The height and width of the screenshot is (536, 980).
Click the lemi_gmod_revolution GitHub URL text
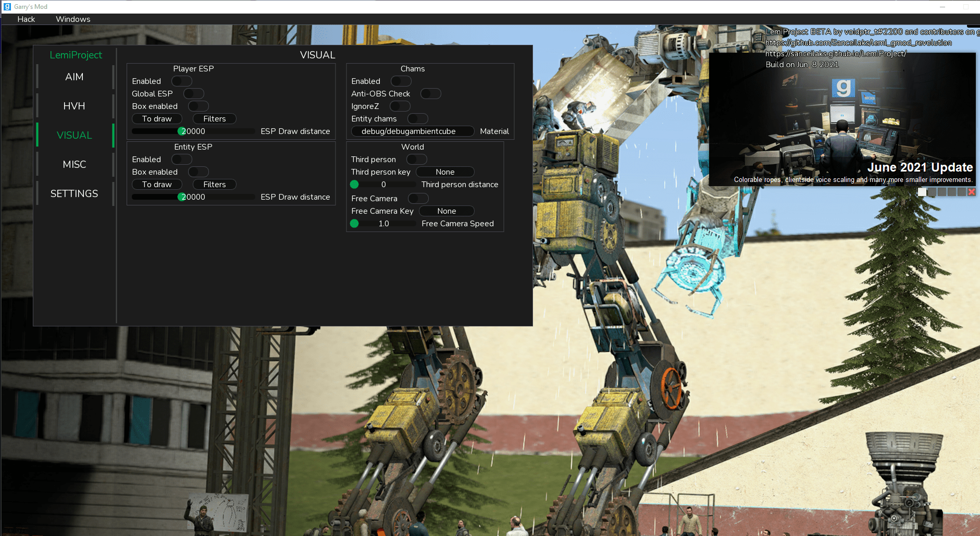click(859, 43)
